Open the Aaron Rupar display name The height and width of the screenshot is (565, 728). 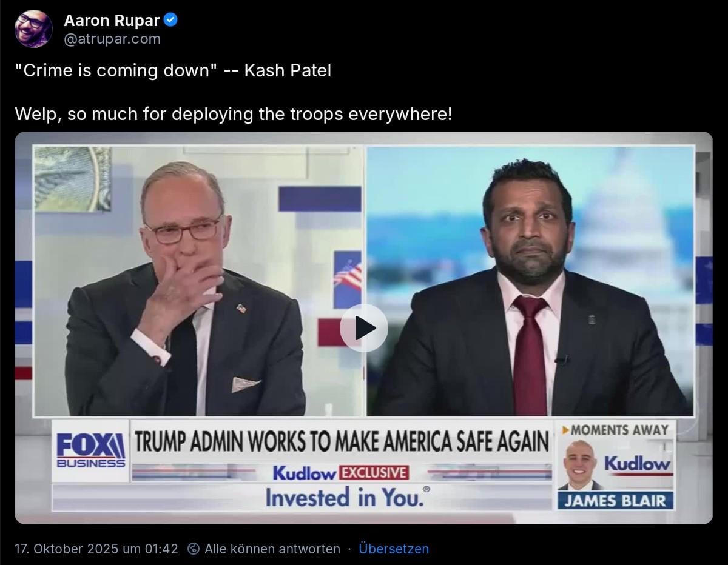pyautogui.click(x=112, y=21)
